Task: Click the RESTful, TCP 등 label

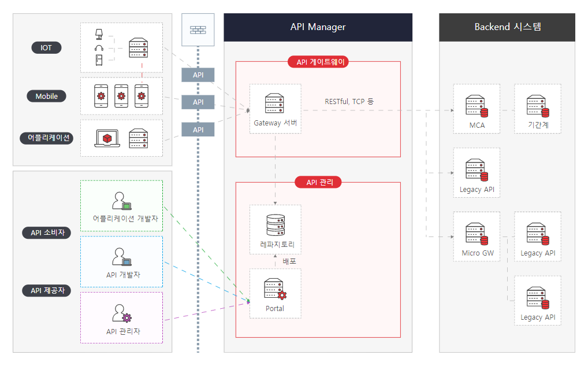Action: [x=349, y=101]
